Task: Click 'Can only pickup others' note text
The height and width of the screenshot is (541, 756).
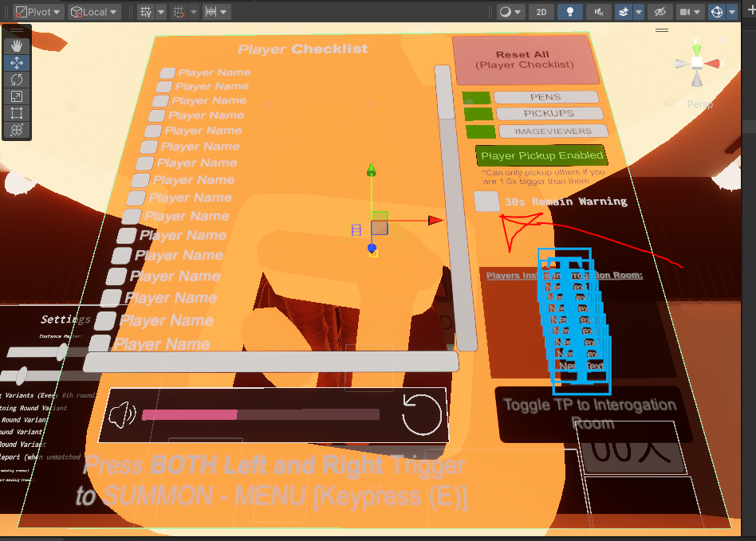Action: tap(543, 176)
